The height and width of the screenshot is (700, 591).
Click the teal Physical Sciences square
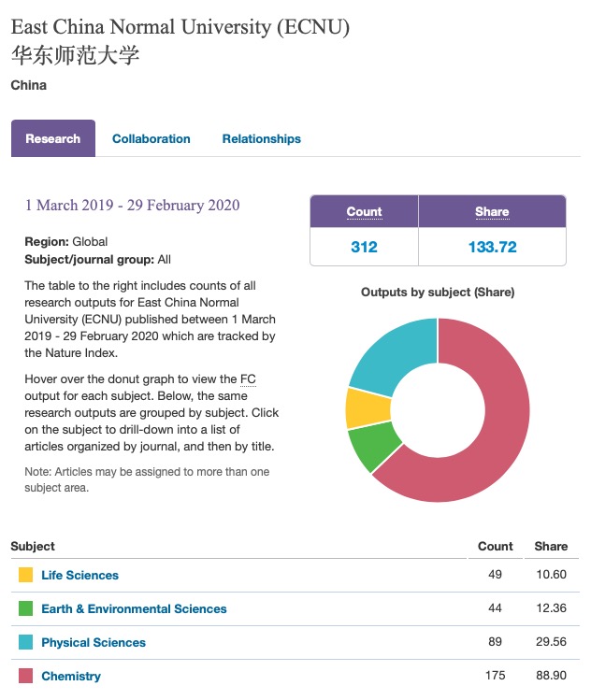(x=25, y=642)
